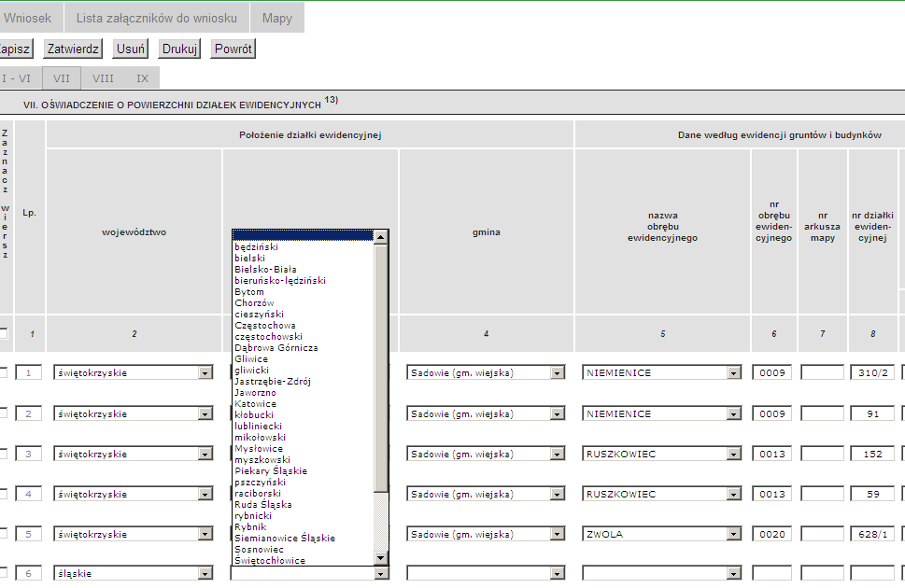905x588 pixels.
Task: Tick the checkbox for row 6
Action: coord(4,573)
